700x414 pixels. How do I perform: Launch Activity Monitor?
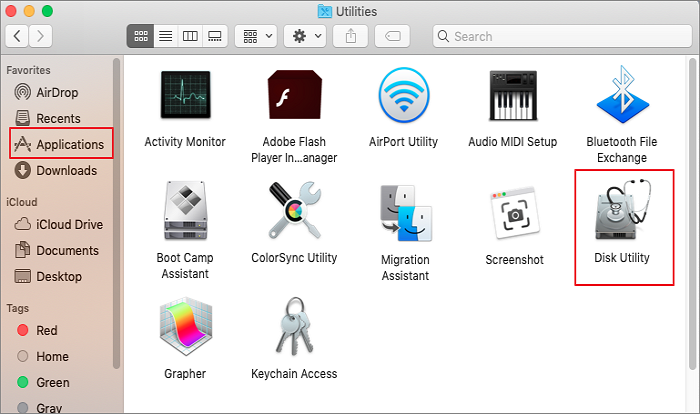tap(185, 97)
